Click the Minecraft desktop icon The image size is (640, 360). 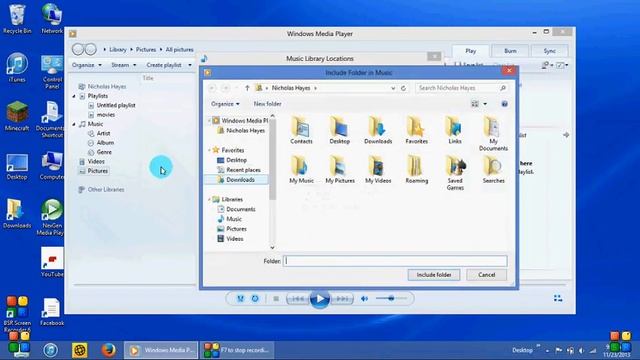tap(17, 116)
